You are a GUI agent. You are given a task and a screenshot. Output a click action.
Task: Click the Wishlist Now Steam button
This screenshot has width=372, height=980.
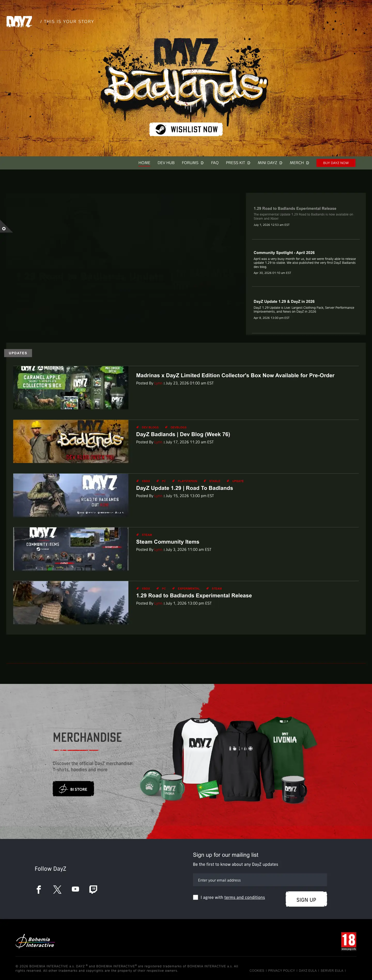[186, 129]
